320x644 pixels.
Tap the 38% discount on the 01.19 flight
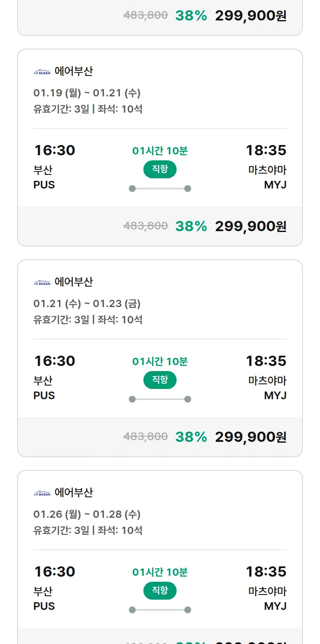click(191, 226)
